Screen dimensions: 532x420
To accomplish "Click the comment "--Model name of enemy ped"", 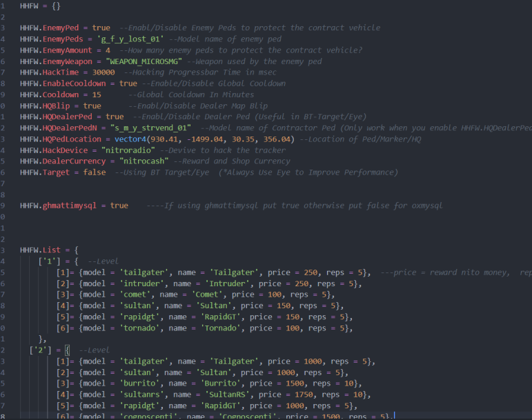I will click(225, 39).
